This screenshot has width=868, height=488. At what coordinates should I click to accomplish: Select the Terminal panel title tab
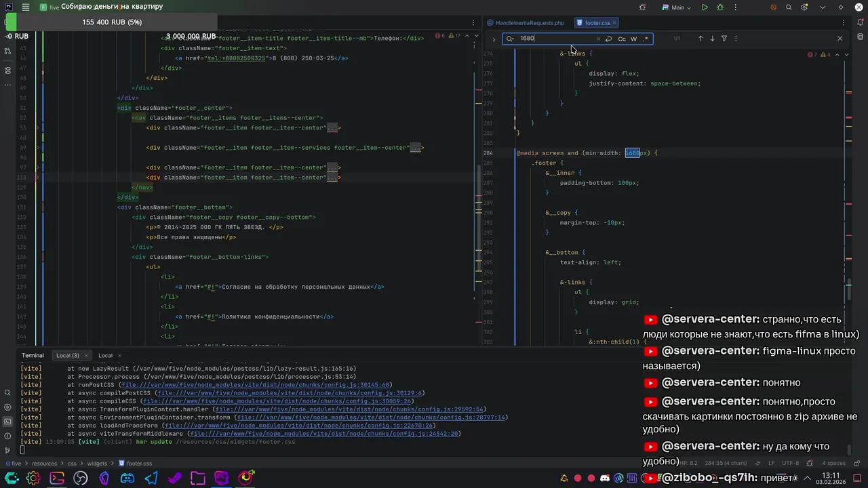(33, 355)
